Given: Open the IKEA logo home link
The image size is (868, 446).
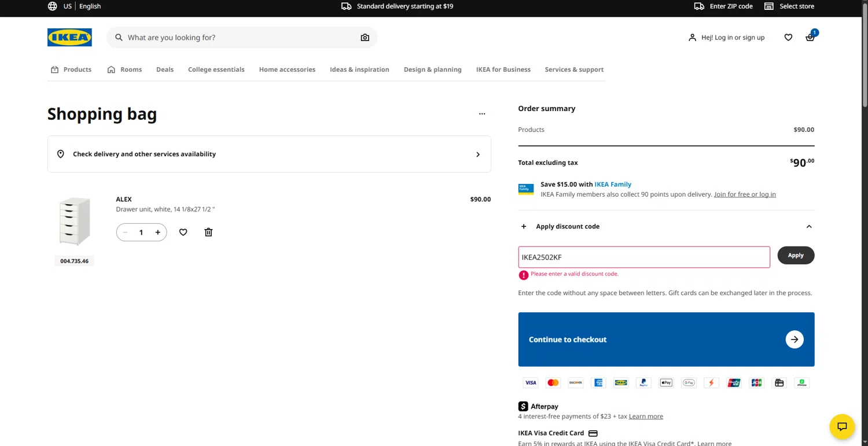Looking at the screenshot, I should 69,37.
